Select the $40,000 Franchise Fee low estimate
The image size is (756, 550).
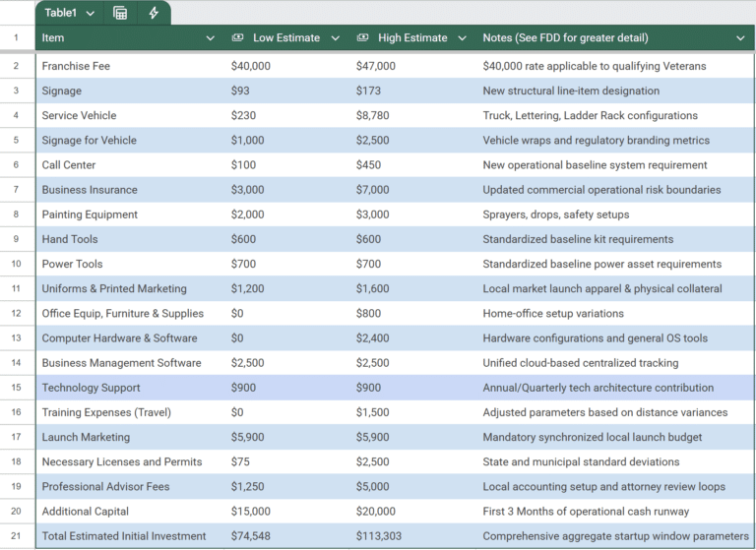[287, 66]
